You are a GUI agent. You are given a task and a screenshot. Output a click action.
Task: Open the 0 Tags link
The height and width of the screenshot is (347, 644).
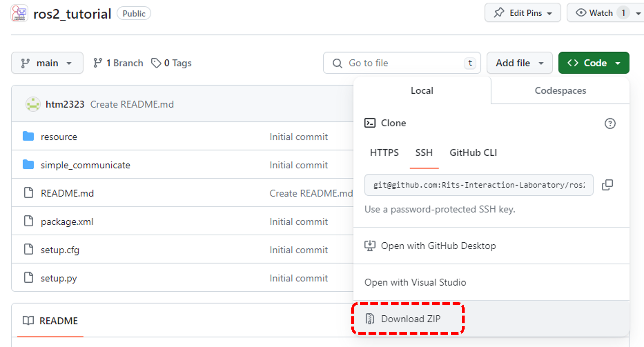click(x=172, y=63)
